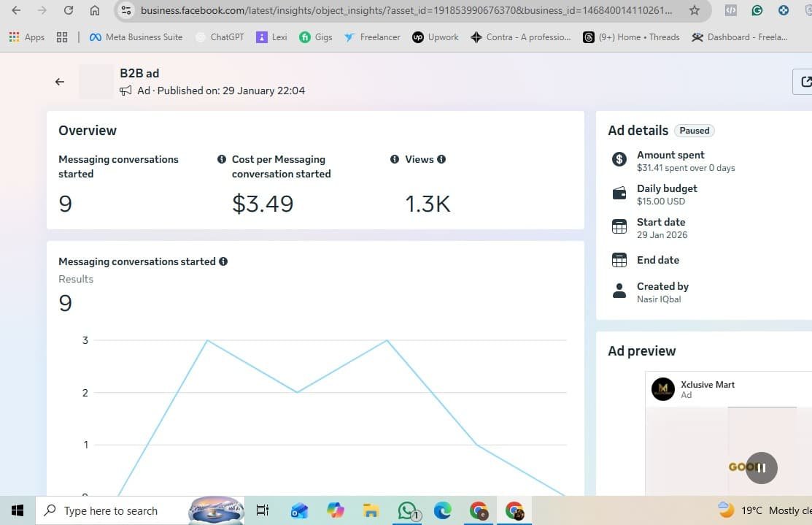Bookmark this page with the star icon

coord(695,10)
